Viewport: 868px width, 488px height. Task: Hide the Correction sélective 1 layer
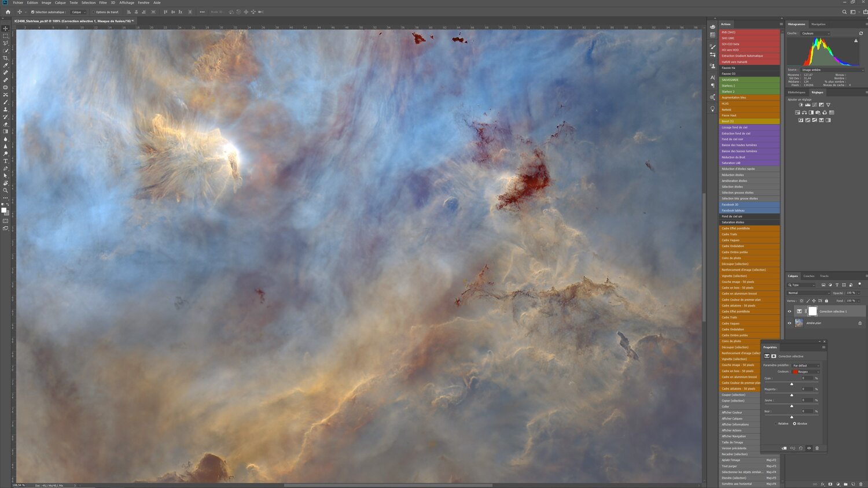click(789, 311)
